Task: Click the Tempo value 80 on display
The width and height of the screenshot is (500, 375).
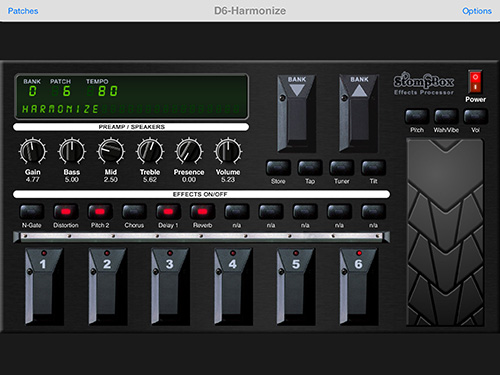Action: tap(107, 91)
